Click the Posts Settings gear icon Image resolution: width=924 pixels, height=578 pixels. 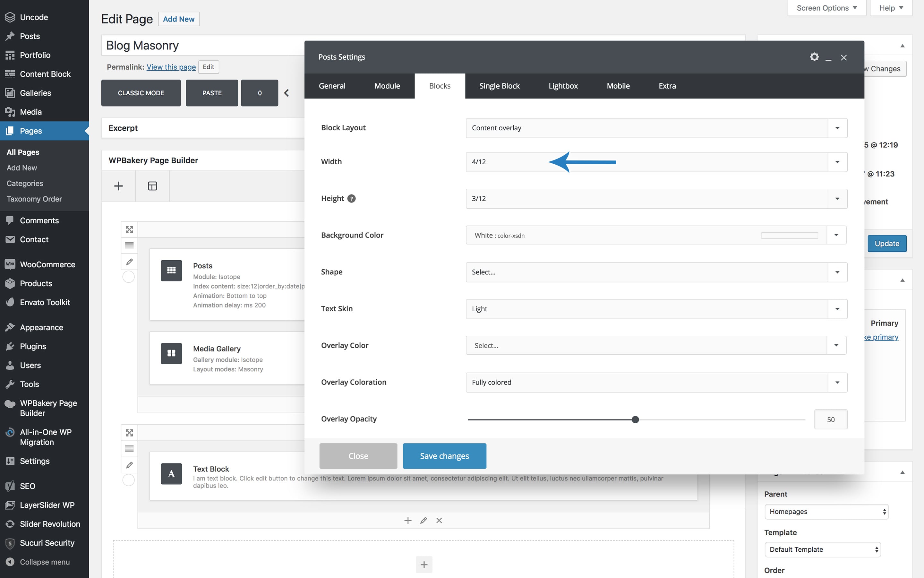click(x=814, y=57)
